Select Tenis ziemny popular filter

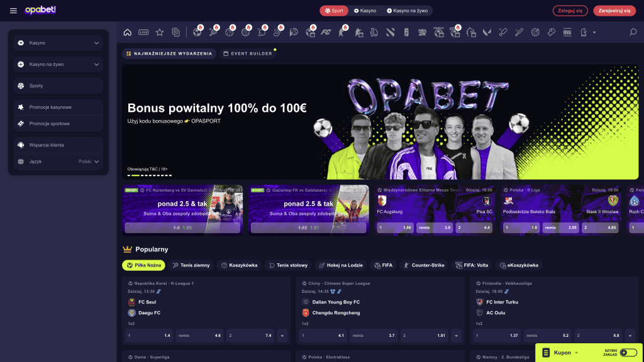191,265
